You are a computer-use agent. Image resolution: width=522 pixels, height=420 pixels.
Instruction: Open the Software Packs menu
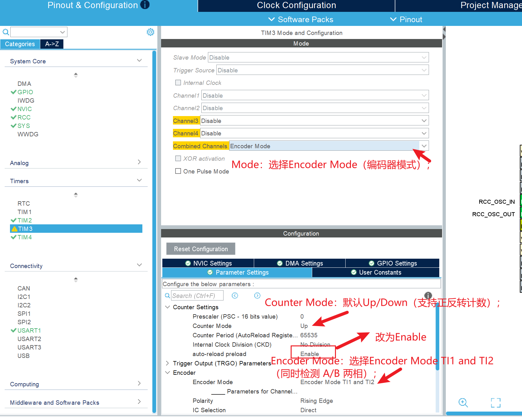click(301, 19)
